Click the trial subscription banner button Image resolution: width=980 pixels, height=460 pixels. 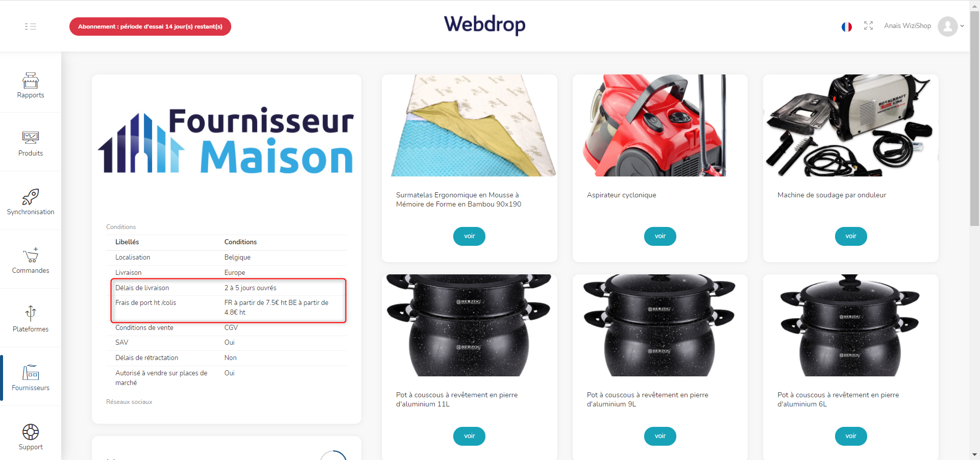coord(150,27)
